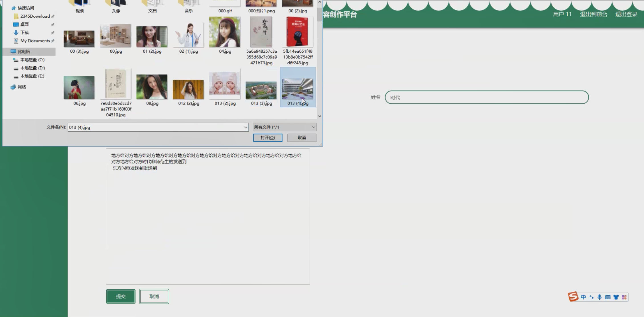Select the 7e8d30e5dccd7 book image file
The width and height of the screenshot is (644, 317).
(x=115, y=84)
